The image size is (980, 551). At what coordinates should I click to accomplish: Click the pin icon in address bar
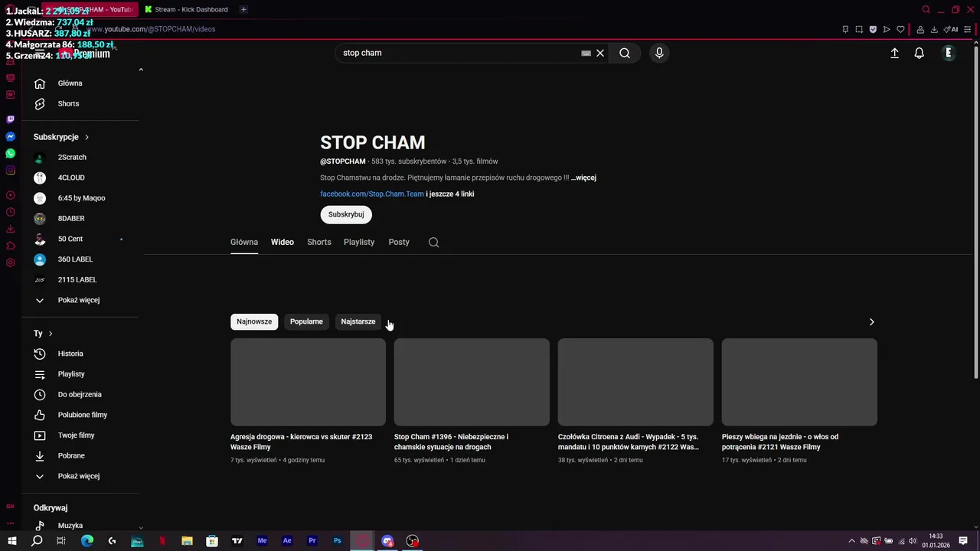pyautogui.click(x=845, y=30)
